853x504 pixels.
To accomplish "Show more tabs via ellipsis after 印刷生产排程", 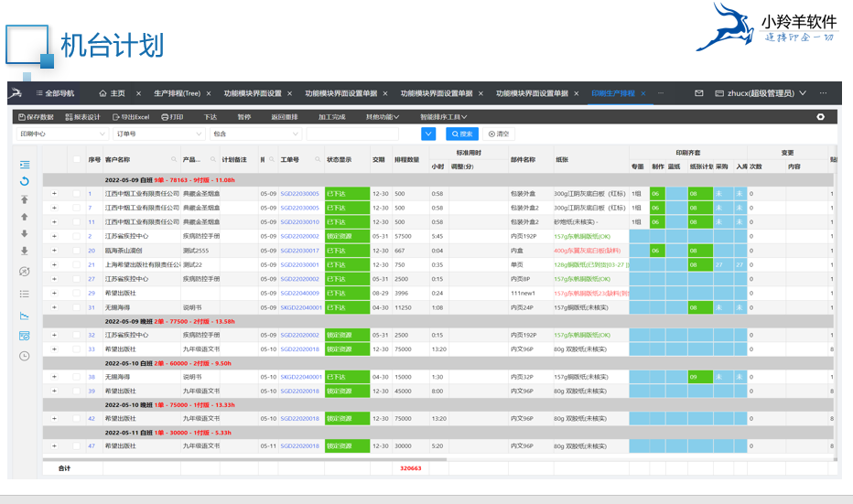I will (x=661, y=93).
